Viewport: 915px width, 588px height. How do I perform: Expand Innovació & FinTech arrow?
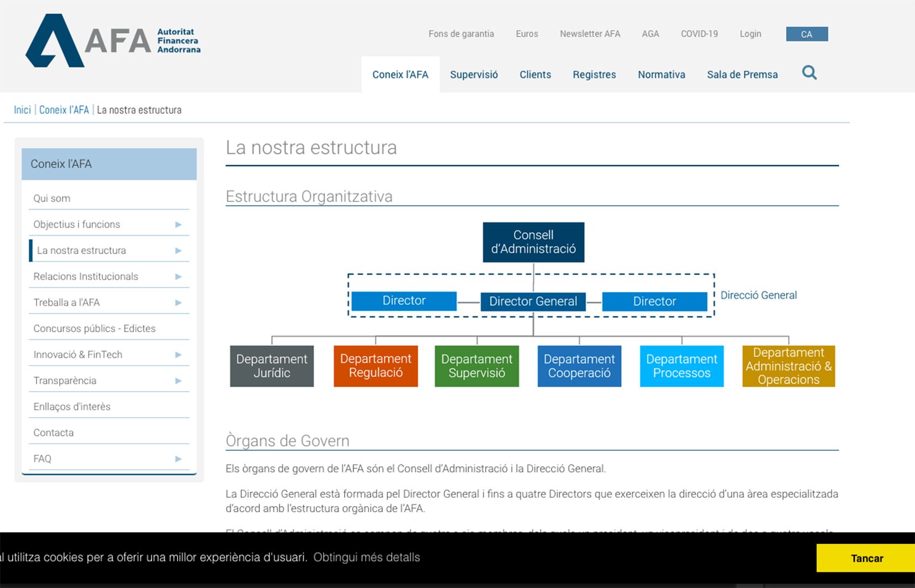178,355
